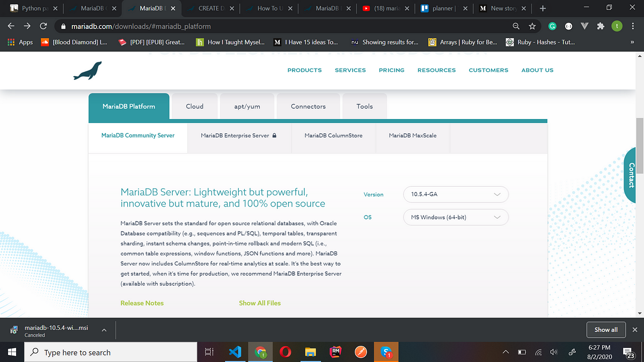Select the MariaDB Platform tab
644x362 pixels.
click(129, 106)
